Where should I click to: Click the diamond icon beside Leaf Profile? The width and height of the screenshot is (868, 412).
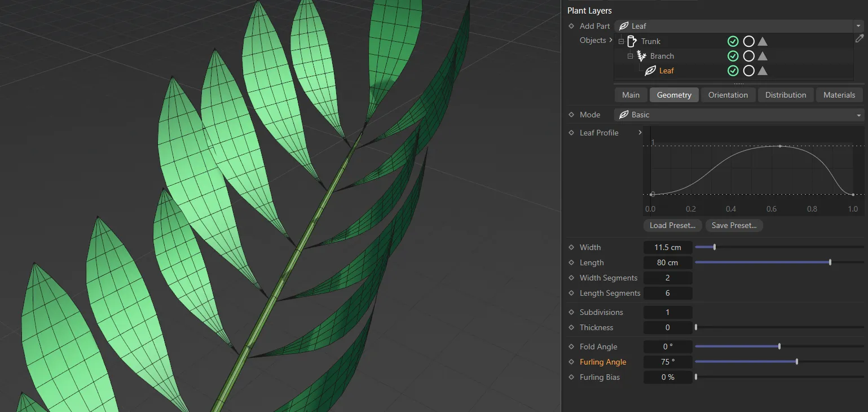point(570,133)
